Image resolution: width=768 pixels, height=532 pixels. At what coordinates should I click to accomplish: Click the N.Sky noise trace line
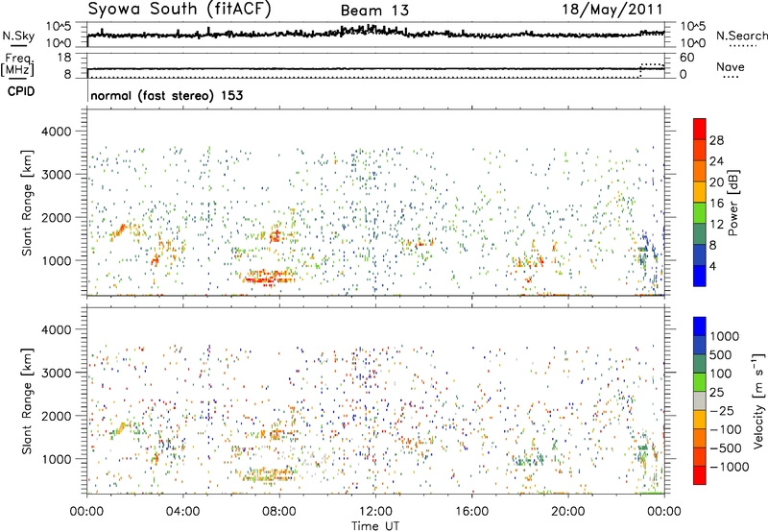[375, 34]
